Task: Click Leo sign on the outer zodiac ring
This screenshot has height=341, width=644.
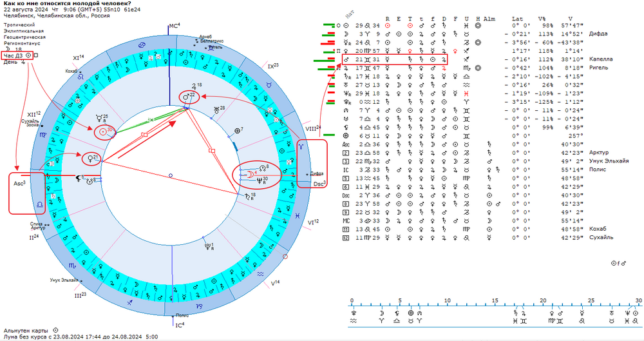Action: 81,76
